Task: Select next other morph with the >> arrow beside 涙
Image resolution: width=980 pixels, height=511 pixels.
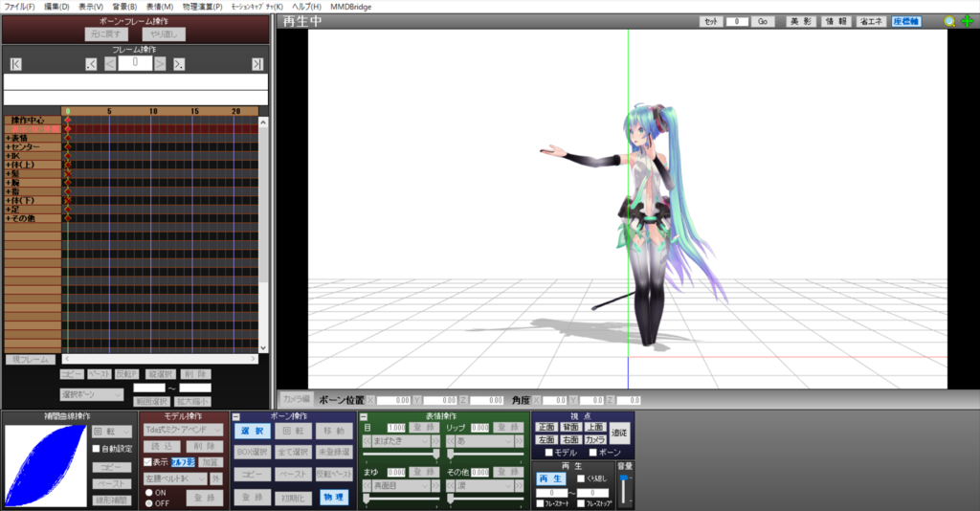Action: [x=519, y=485]
